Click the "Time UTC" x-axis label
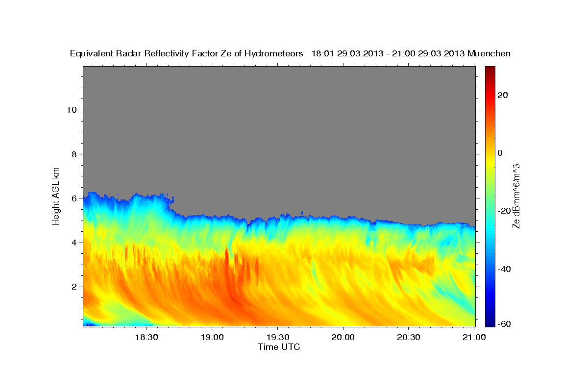Image resolution: width=588 pixels, height=392 pixels. pyautogui.click(x=279, y=347)
